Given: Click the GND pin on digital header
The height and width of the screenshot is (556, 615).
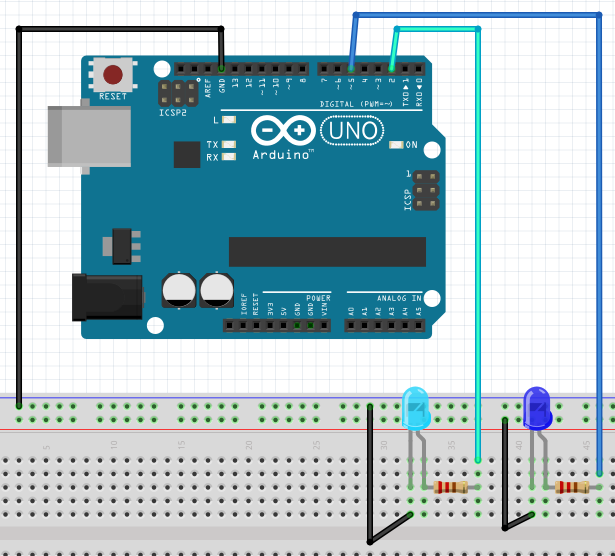Looking at the screenshot, I should click(x=222, y=69).
